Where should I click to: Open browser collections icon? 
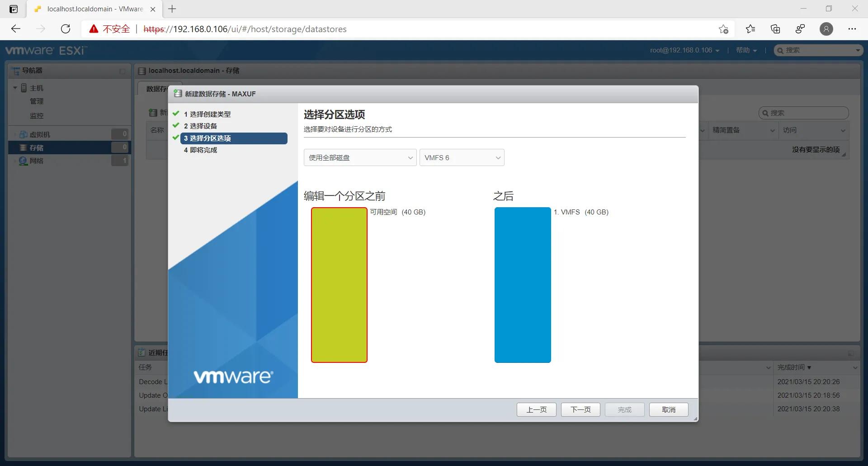click(x=775, y=29)
